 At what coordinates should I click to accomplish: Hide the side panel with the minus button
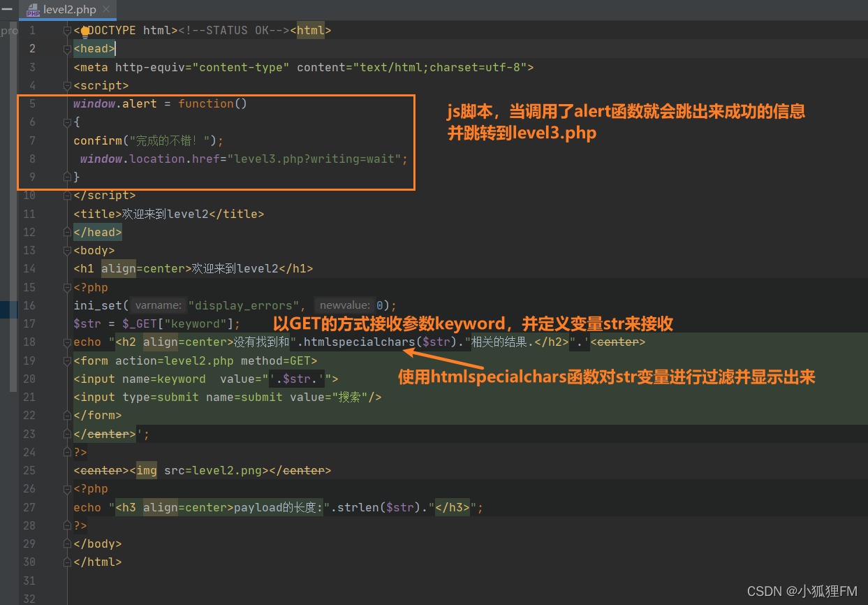pyautogui.click(x=7, y=9)
